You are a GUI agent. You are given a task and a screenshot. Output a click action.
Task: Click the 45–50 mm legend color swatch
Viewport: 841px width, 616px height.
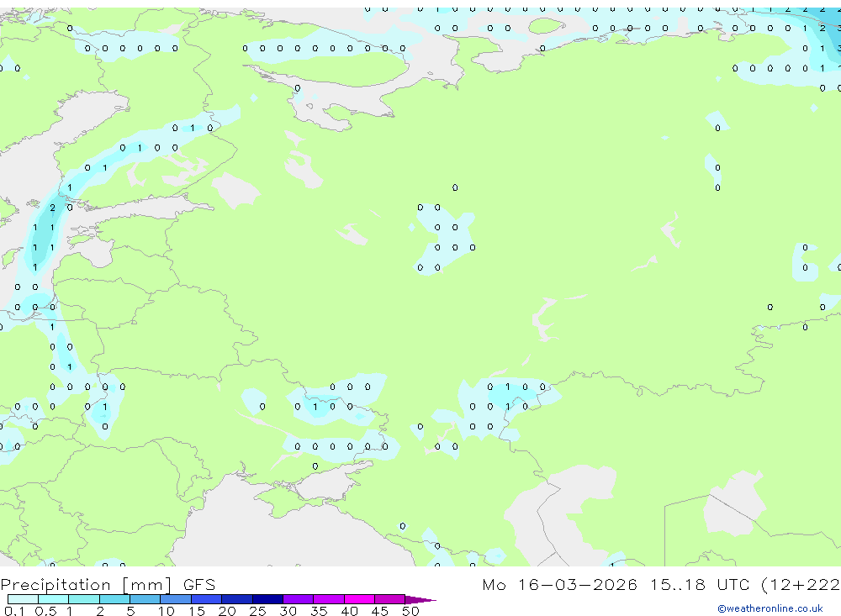coord(389,599)
